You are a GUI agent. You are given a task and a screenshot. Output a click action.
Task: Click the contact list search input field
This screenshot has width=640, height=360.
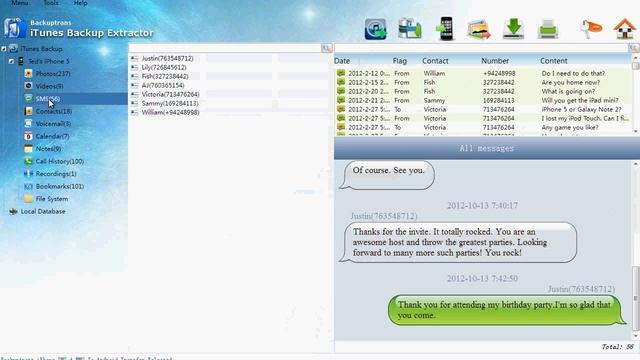(x=225, y=49)
